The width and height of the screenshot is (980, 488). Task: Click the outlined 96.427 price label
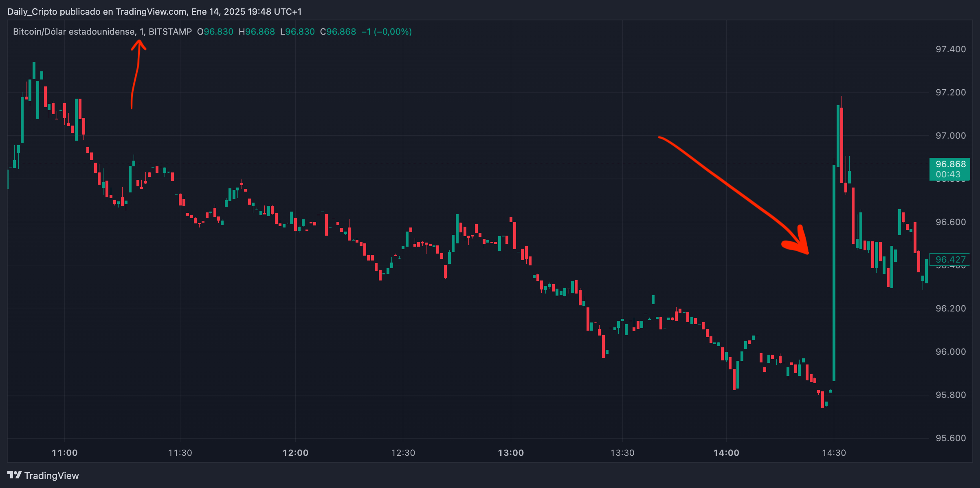[950, 259]
